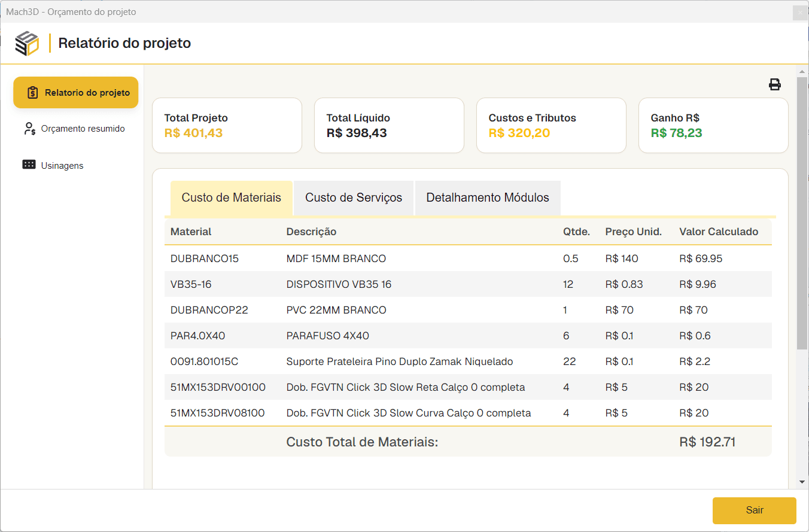
Task: Click the Material column header
Action: click(191, 232)
